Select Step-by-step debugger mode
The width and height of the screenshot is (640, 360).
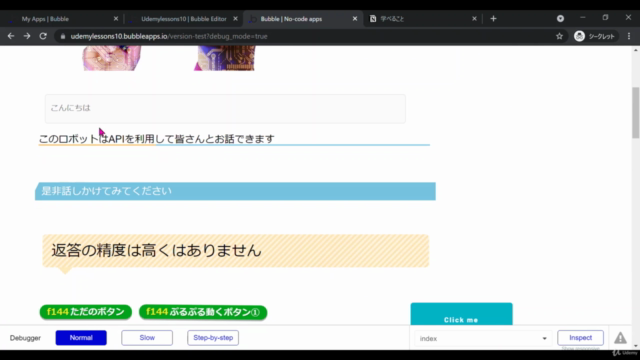213,338
